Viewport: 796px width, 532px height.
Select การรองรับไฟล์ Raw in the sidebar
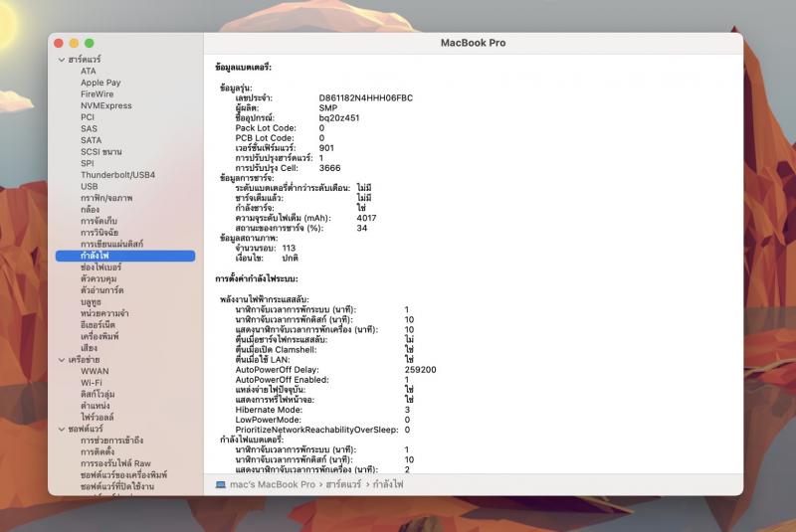pyautogui.click(x=115, y=463)
